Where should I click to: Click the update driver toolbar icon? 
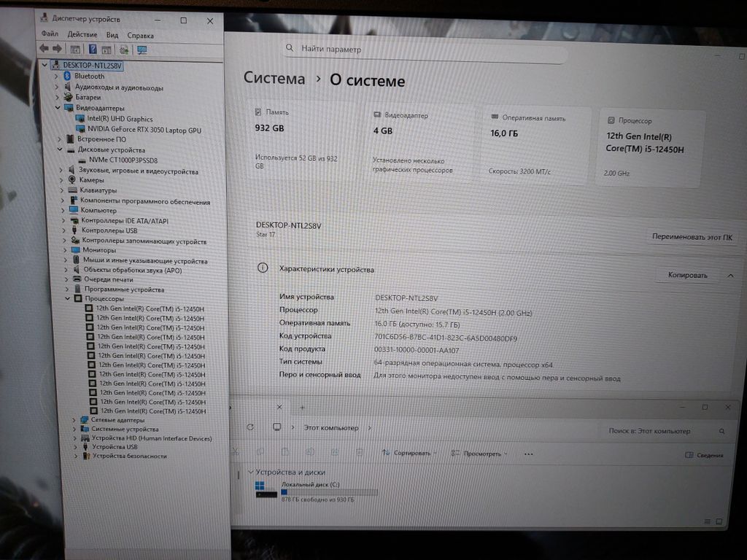coord(124,50)
